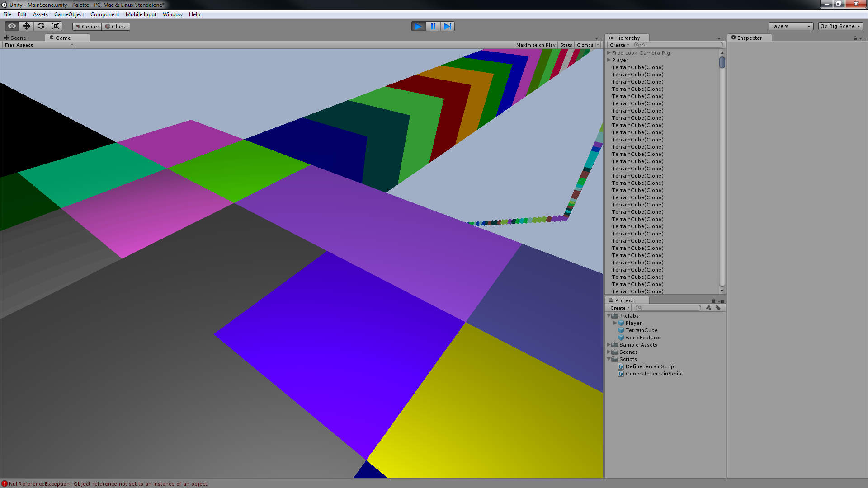Click the Project search field
The image size is (868, 488).
(668, 308)
